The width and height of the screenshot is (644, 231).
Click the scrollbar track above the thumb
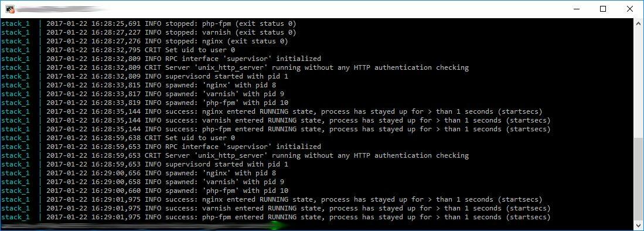pyautogui.click(x=639, y=82)
